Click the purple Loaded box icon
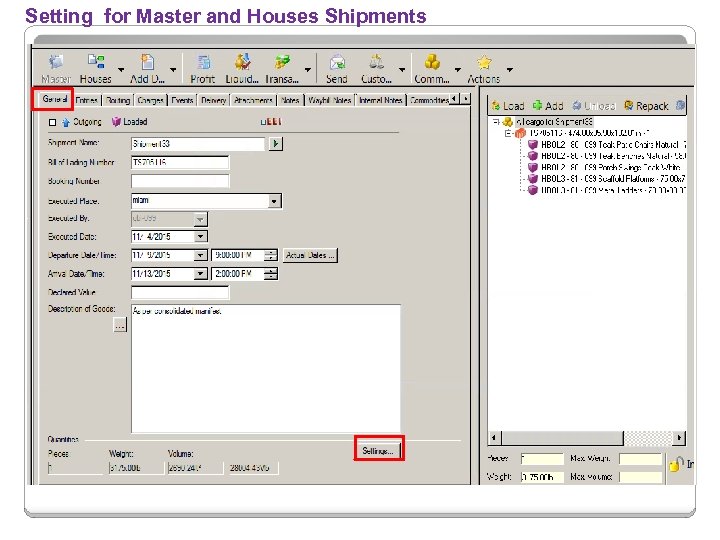Screen dimensions: 720x540 click(116, 122)
